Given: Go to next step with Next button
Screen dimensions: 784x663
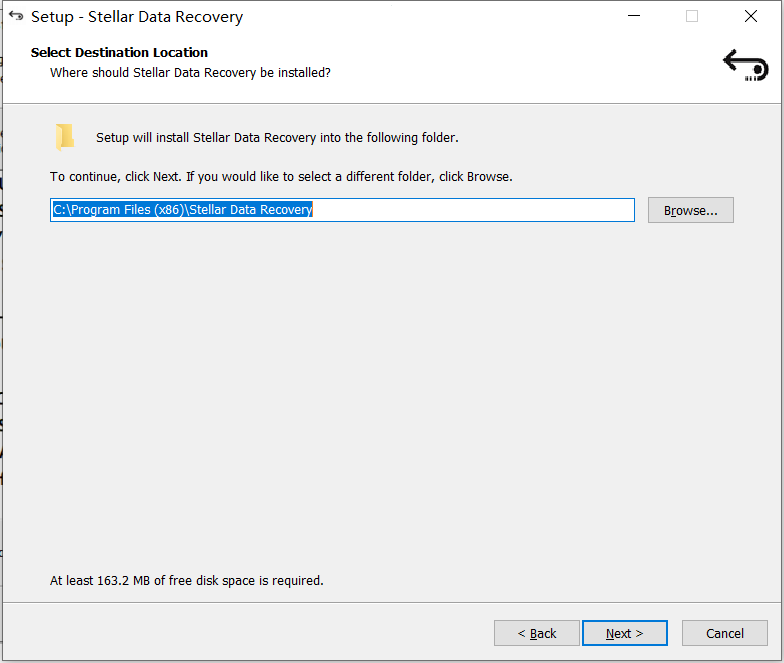Looking at the screenshot, I should pyautogui.click(x=624, y=633).
